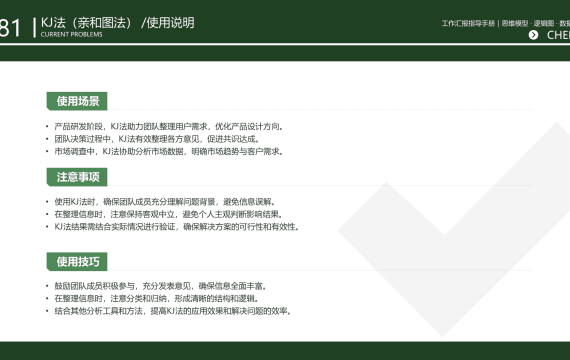Click bullet starting 团队决策过程中
This screenshot has height=360, width=570.
click(x=157, y=139)
